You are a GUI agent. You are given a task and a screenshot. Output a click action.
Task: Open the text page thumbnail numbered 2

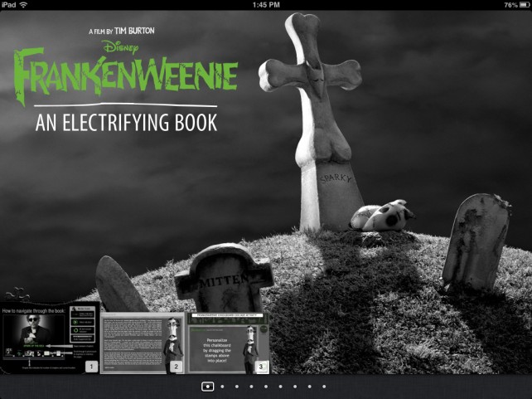click(x=143, y=343)
